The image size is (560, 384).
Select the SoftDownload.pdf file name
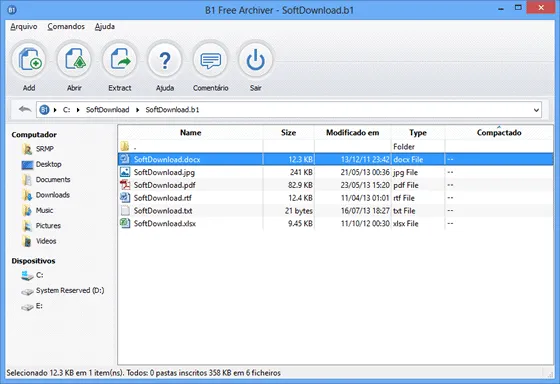tap(165, 185)
